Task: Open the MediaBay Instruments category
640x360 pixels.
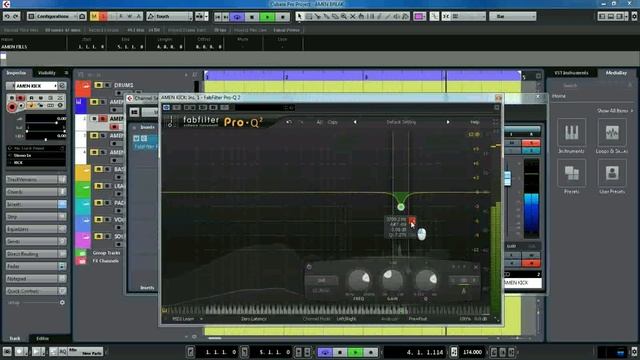Action: click(x=571, y=136)
